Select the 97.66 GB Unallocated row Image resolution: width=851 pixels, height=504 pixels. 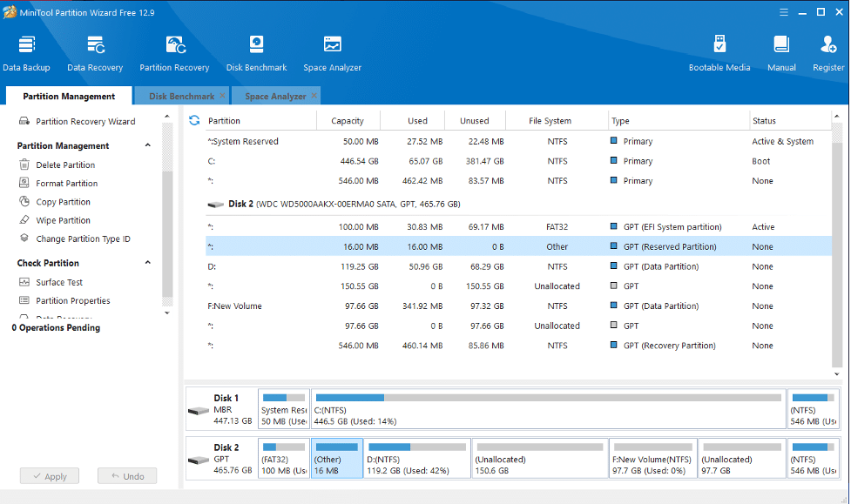(518, 326)
